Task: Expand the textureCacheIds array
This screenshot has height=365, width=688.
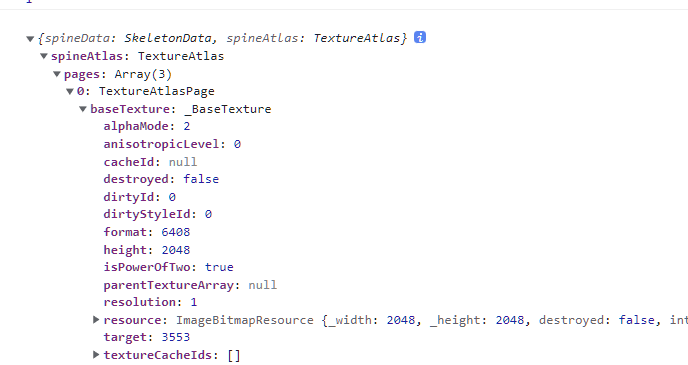Action: (96, 355)
